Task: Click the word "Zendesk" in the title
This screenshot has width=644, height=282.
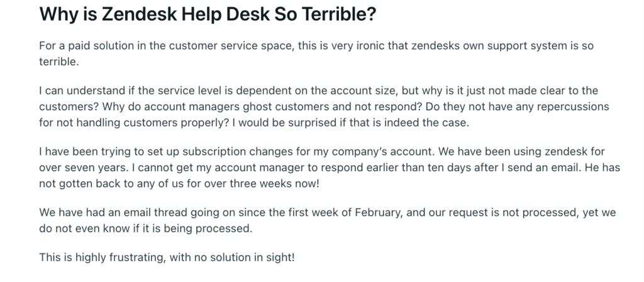Action: pyautogui.click(x=139, y=15)
